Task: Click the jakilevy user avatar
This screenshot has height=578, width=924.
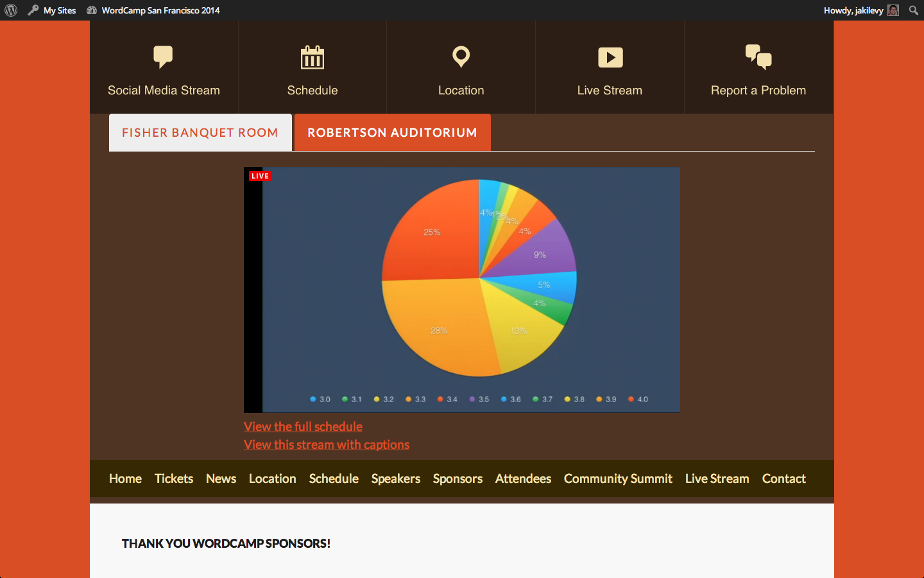Action: 893,10
